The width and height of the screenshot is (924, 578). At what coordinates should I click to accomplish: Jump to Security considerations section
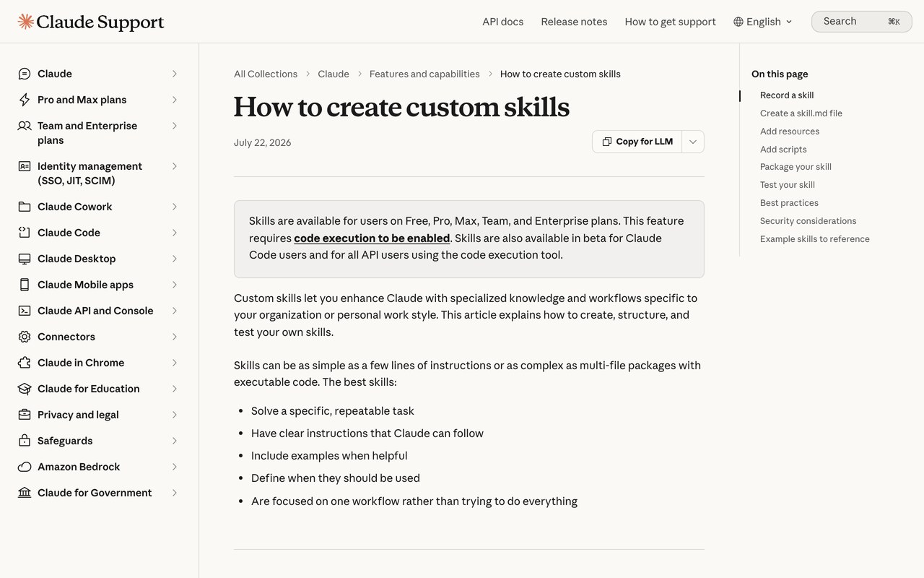808,221
